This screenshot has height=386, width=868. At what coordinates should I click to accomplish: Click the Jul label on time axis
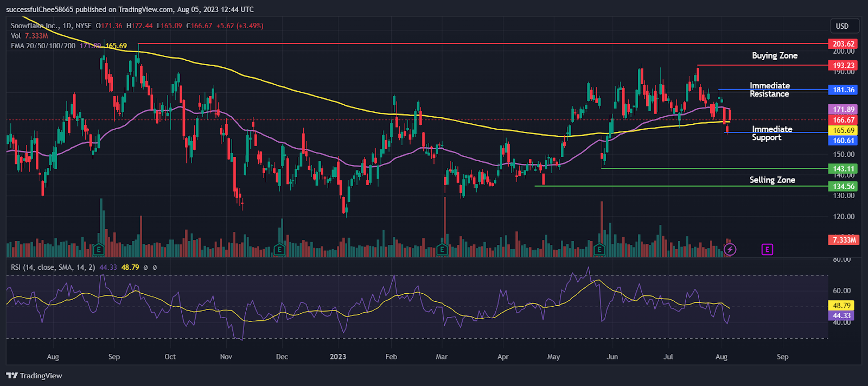click(x=668, y=357)
